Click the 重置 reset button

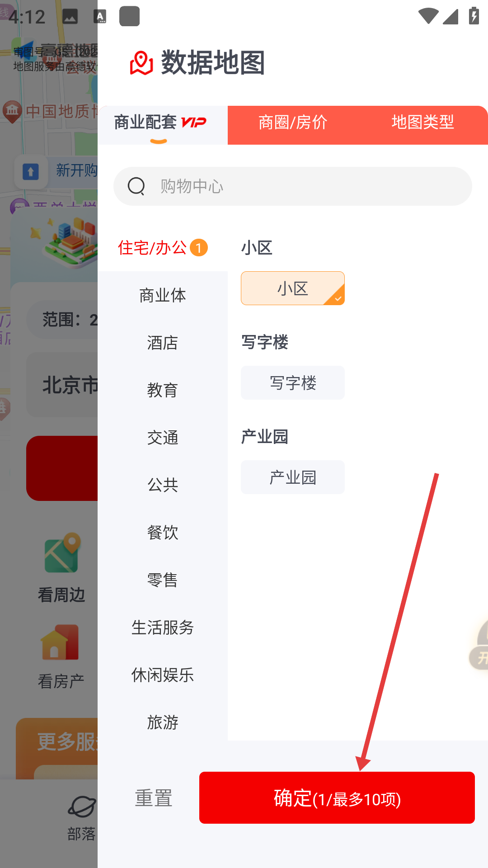(x=154, y=798)
